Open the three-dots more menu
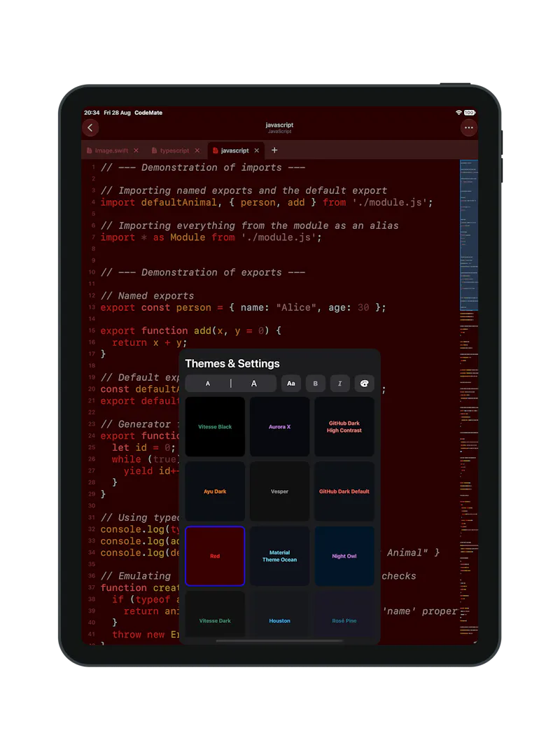 [x=468, y=127]
